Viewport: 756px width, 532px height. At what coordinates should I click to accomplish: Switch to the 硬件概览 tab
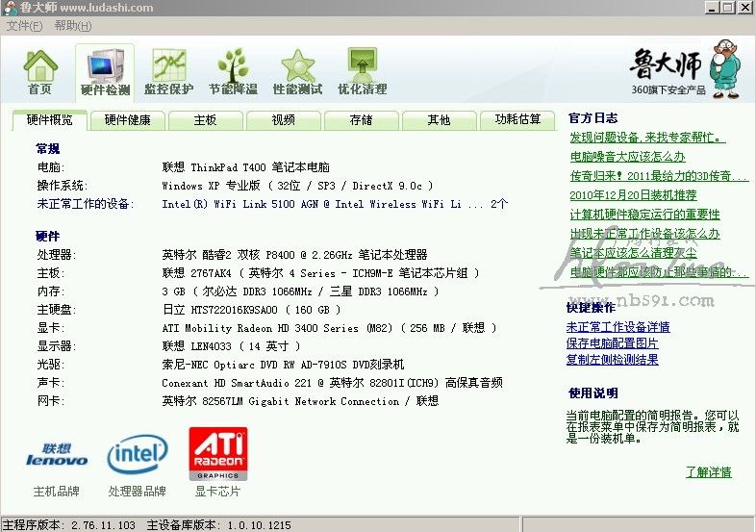(50, 120)
